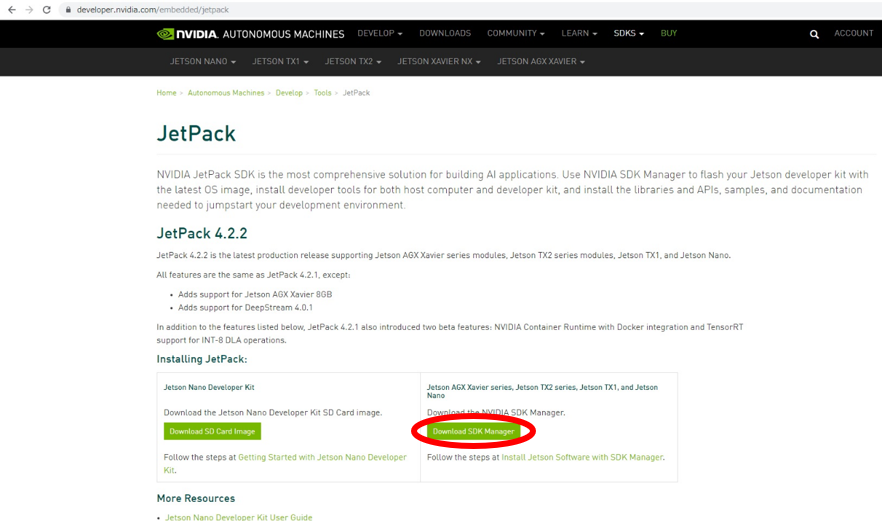The height and width of the screenshot is (521, 882).
Task: Click Download SDK Manager button
Action: pos(473,432)
